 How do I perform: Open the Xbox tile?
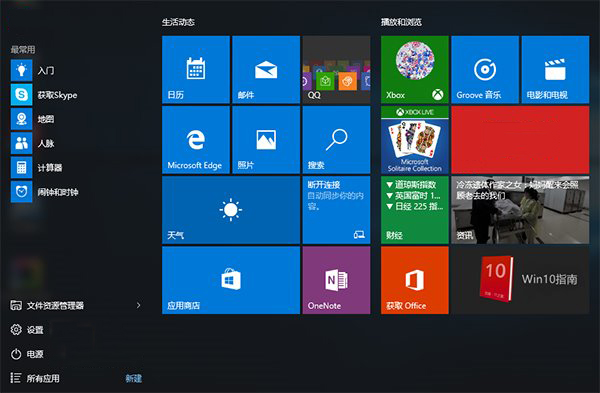tap(414, 69)
